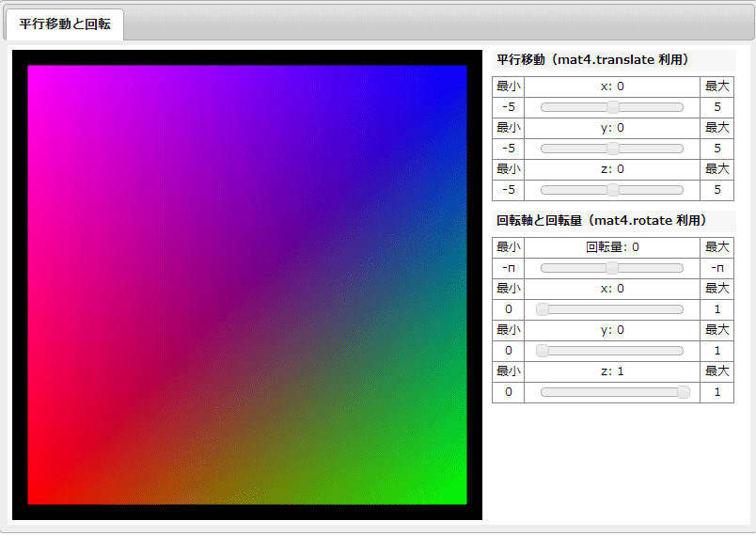Click the 回転軸と回転量（mat4.rotate 利用） heading
The image size is (756, 536).
coord(603,221)
